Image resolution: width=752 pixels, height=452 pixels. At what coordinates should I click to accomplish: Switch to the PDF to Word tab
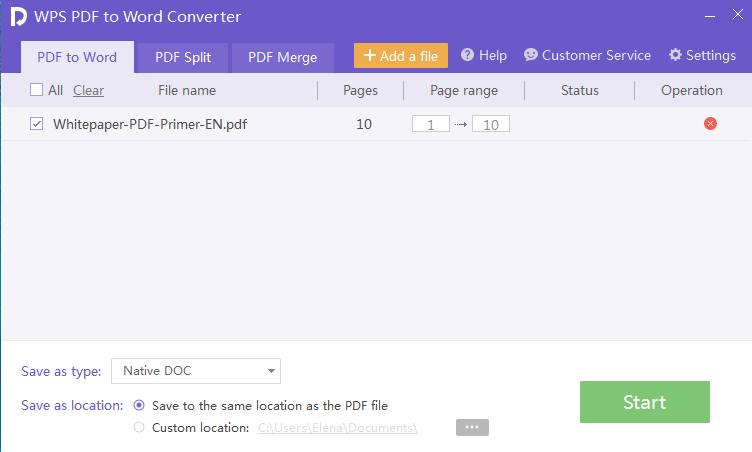click(77, 57)
